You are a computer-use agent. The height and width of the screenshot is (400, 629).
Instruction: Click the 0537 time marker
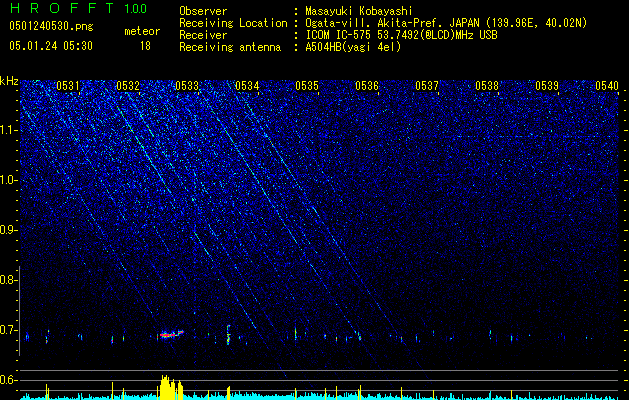[x=427, y=86]
